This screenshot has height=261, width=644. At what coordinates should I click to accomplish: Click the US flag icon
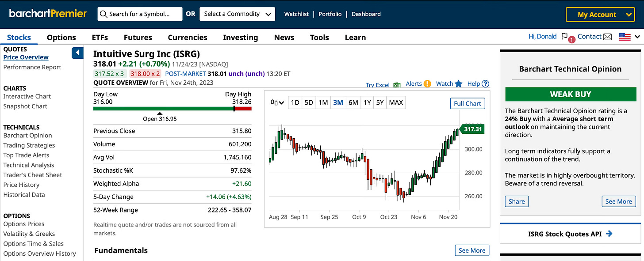625,37
